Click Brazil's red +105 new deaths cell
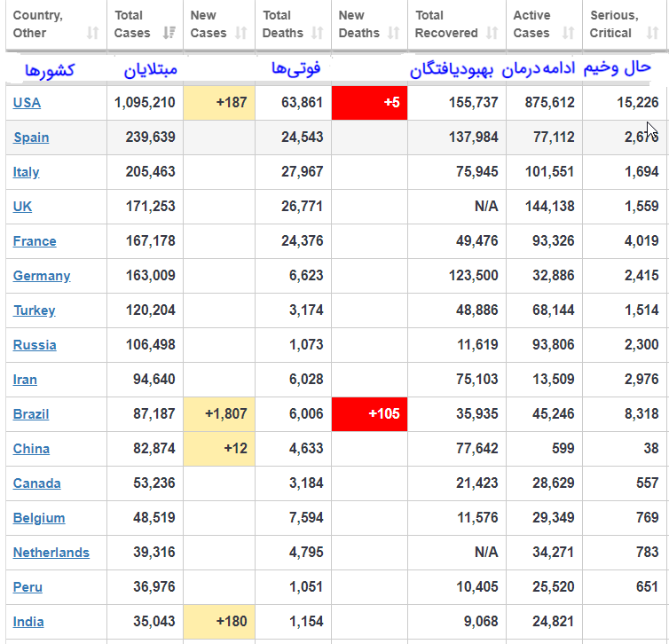Image resolution: width=669 pixels, height=644 pixels. (369, 414)
